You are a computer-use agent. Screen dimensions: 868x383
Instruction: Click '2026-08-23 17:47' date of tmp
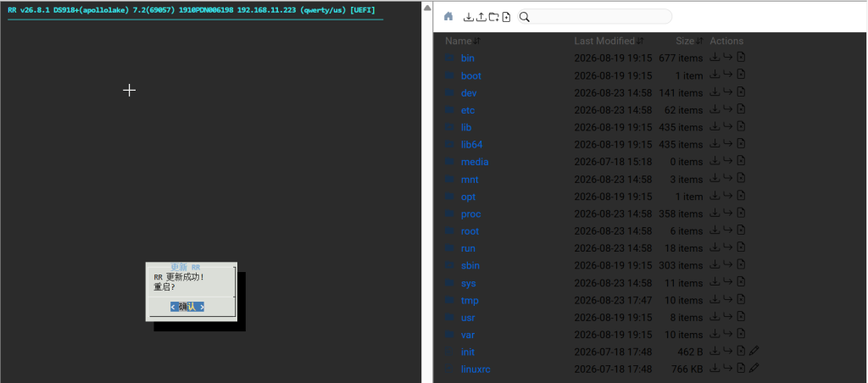(x=613, y=301)
